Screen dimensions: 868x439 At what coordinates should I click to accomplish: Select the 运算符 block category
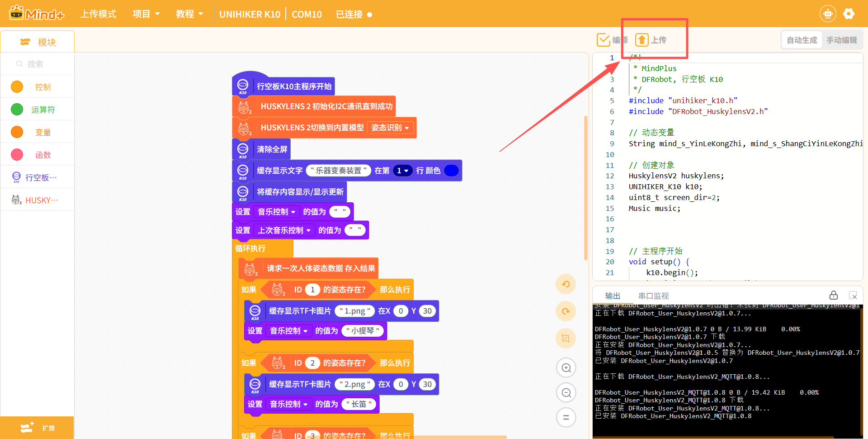tap(42, 110)
